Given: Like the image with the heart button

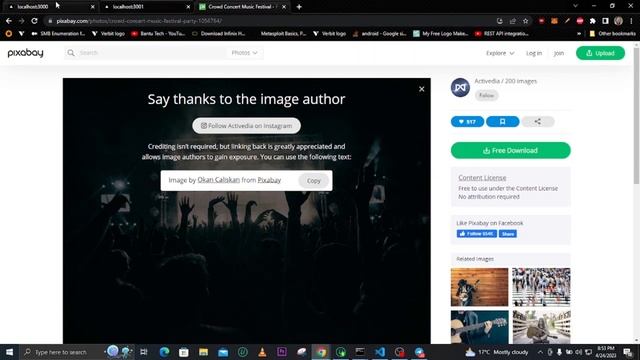Looking at the screenshot, I should coord(467,122).
